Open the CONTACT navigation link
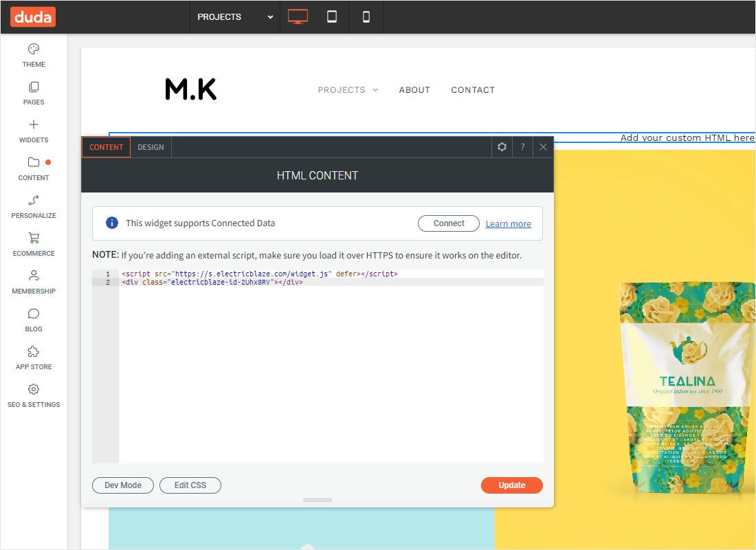Screen dimensions: 756x550 click(473, 90)
